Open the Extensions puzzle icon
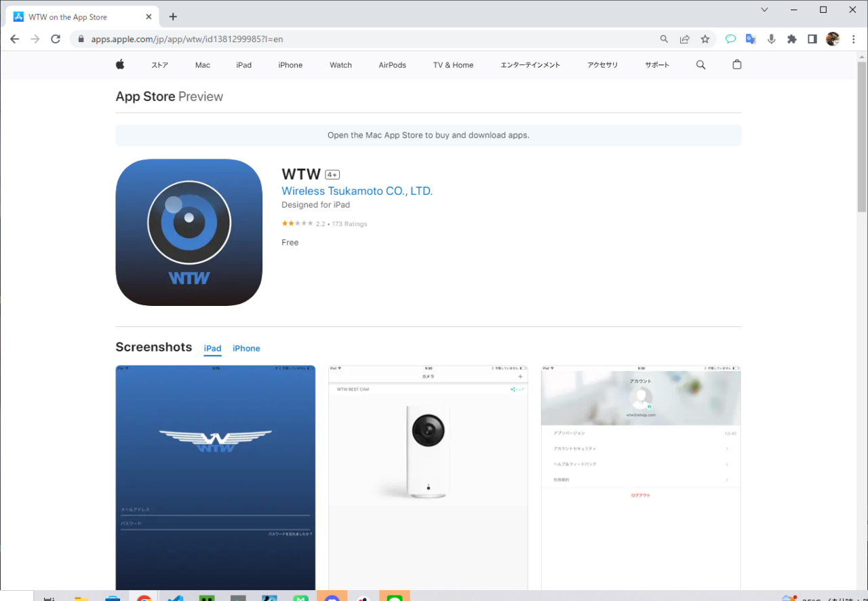Viewport: 868px width, 601px height. (791, 39)
